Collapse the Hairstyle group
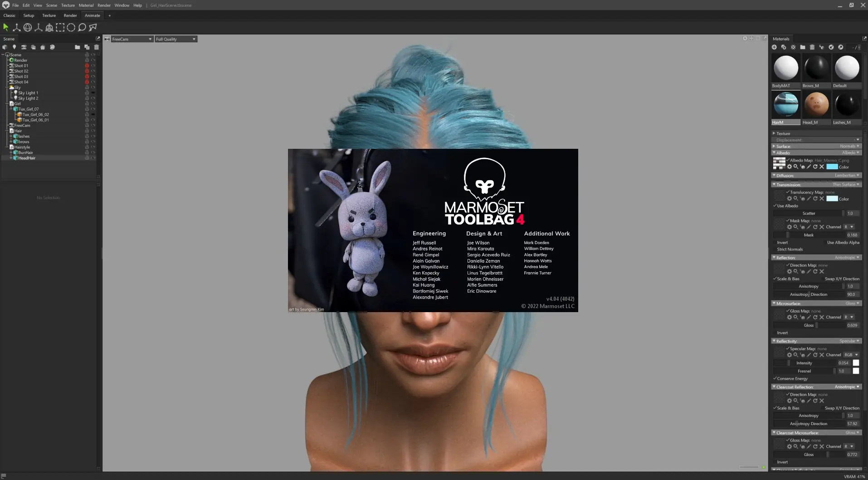 click(x=7, y=147)
